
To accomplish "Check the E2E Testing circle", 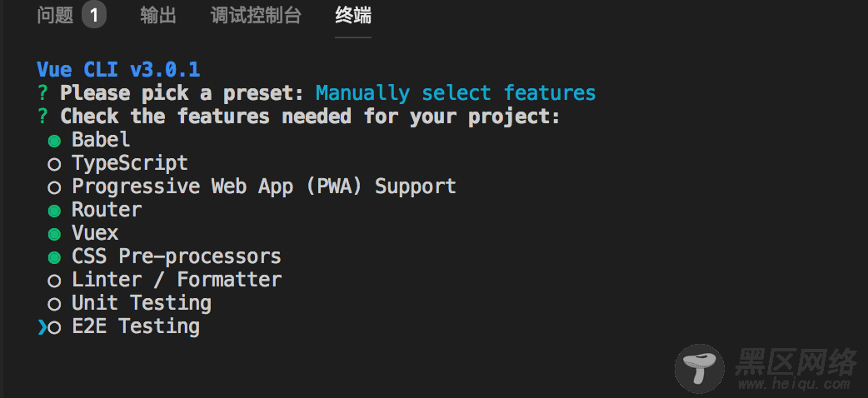I will tap(53, 328).
